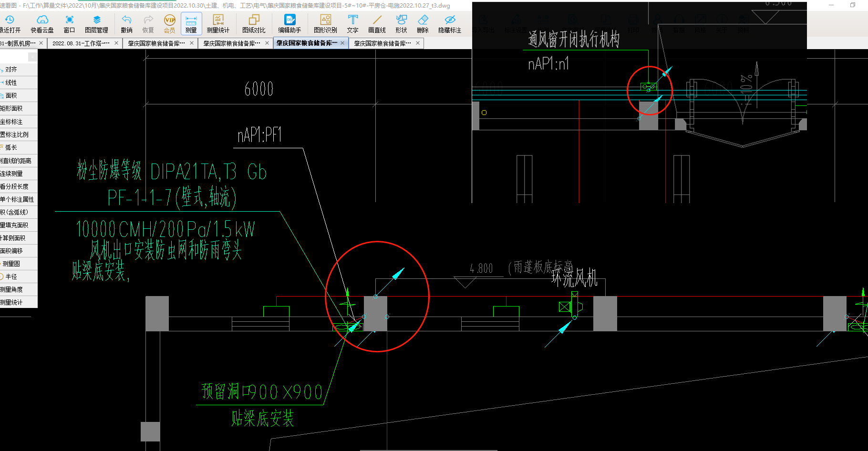The image size is (868, 451).
Task: Switch to the last 肇庆国家粮食储备库 tab
Action: pyautogui.click(x=382, y=43)
